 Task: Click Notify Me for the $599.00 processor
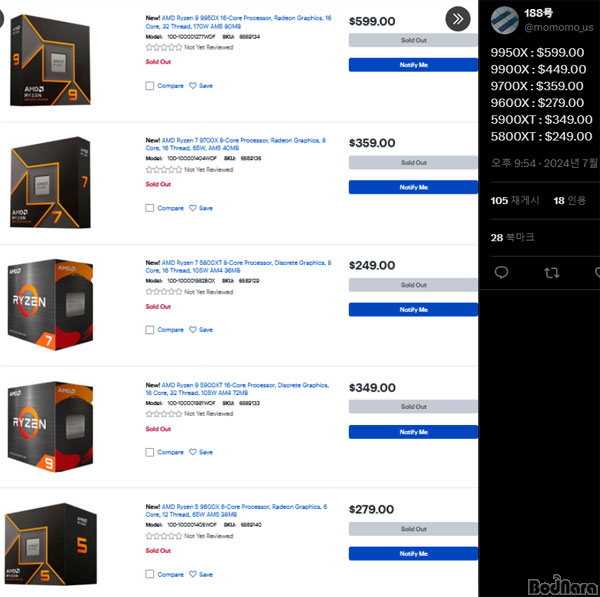point(413,65)
